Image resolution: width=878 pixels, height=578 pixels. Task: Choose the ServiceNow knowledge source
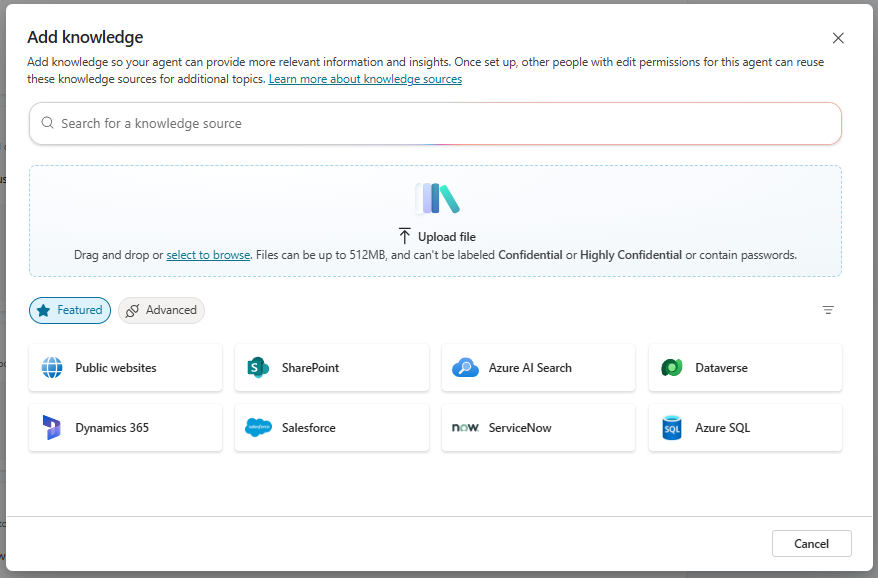coord(539,428)
